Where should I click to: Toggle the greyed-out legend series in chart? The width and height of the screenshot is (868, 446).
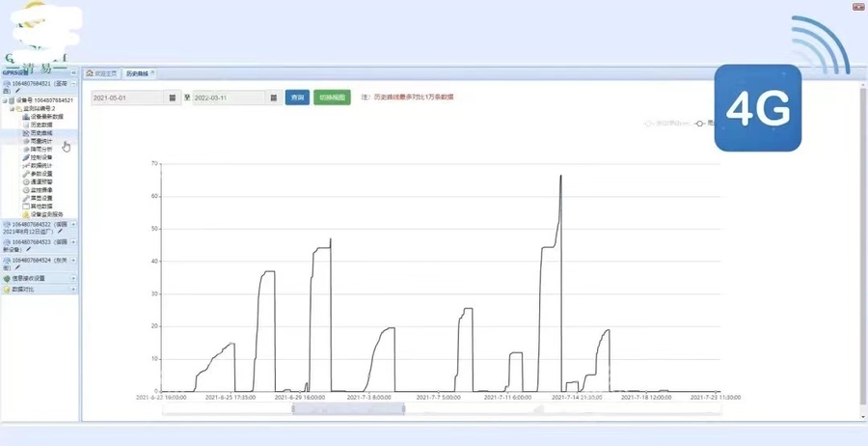click(665, 124)
